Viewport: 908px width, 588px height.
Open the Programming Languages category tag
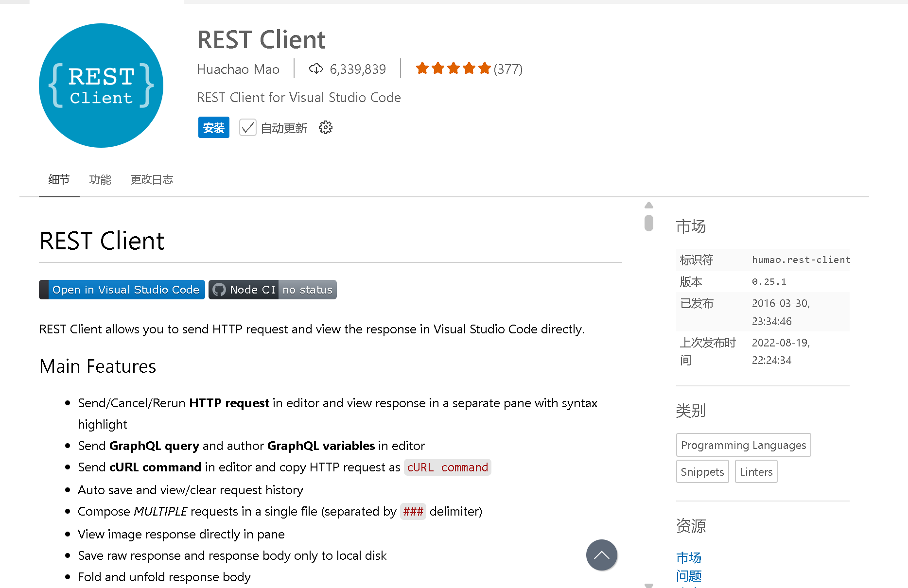point(743,445)
